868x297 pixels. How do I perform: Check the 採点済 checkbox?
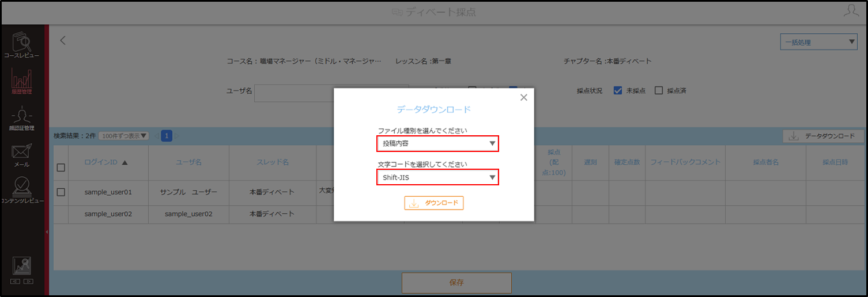[x=659, y=90]
